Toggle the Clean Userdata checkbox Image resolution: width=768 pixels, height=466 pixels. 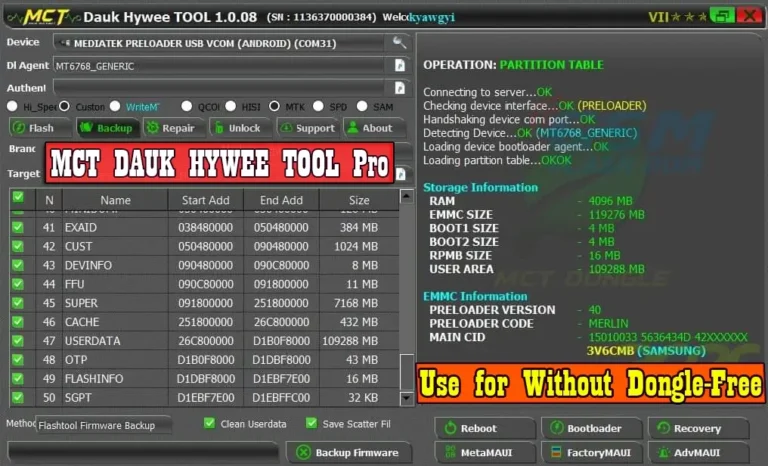pos(209,423)
